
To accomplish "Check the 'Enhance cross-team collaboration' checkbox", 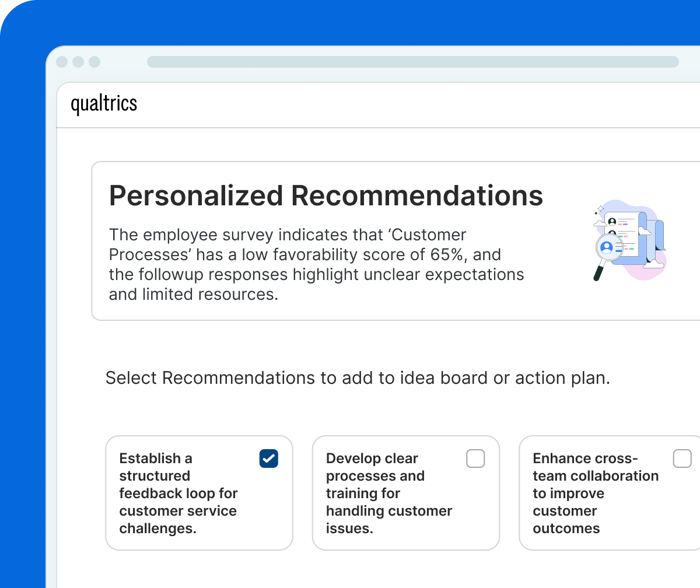I will (682, 459).
